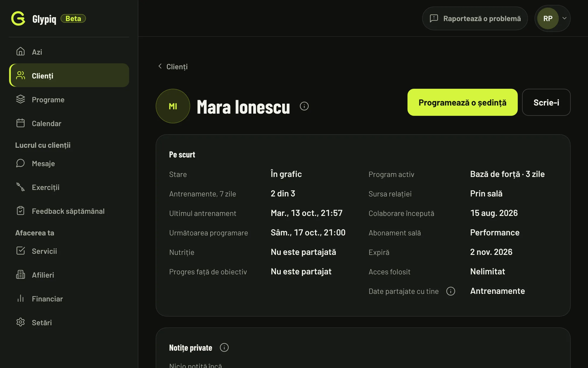Click info icon beside Notițe private
The height and width of the screenshot is (368, 588).
[224, 347]
